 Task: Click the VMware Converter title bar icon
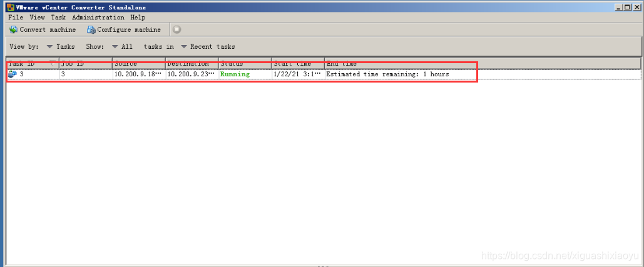(10, 8)
